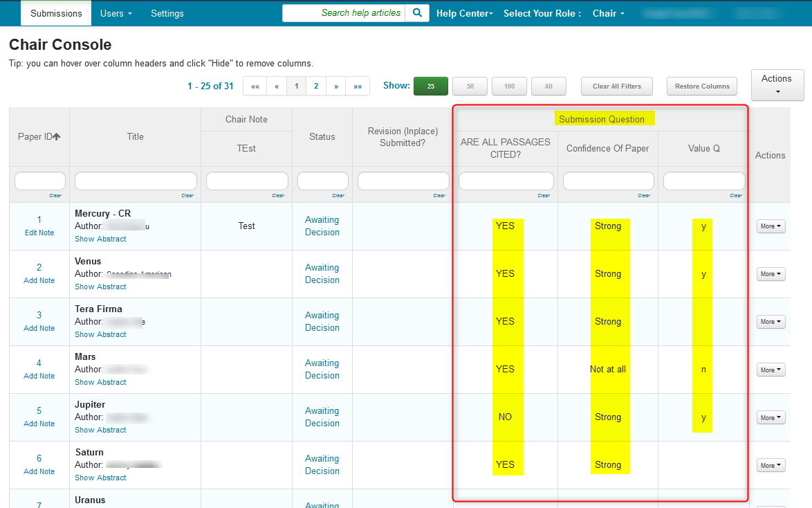Viewport: 812px width, 508px height.
Task: Open the Chair role dropdown
Action: (608, 13)
